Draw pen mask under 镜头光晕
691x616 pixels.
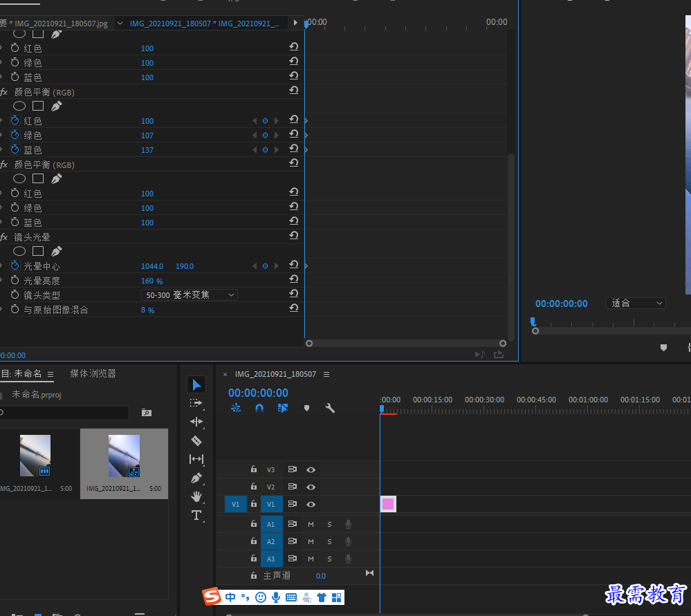[57, 251]
